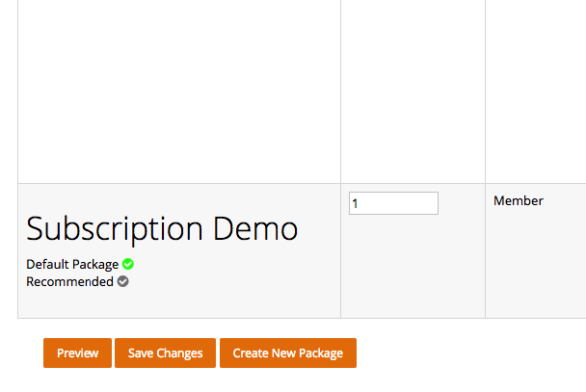Image resolution: width=586 pixels, height=392 pixels.
Task: Toggle the gray Recommended checkmark icon
Action: click(x=123, y=281)
